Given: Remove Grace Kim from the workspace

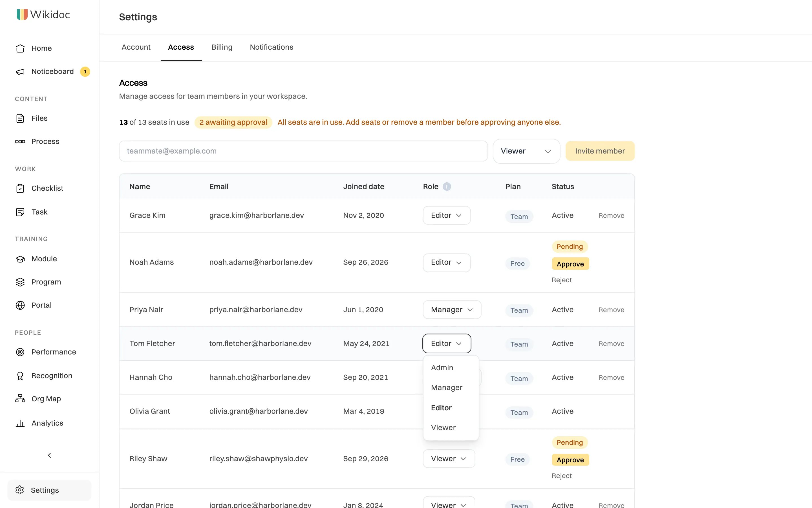Looking at the screenshot, I should tap(611, 216).
